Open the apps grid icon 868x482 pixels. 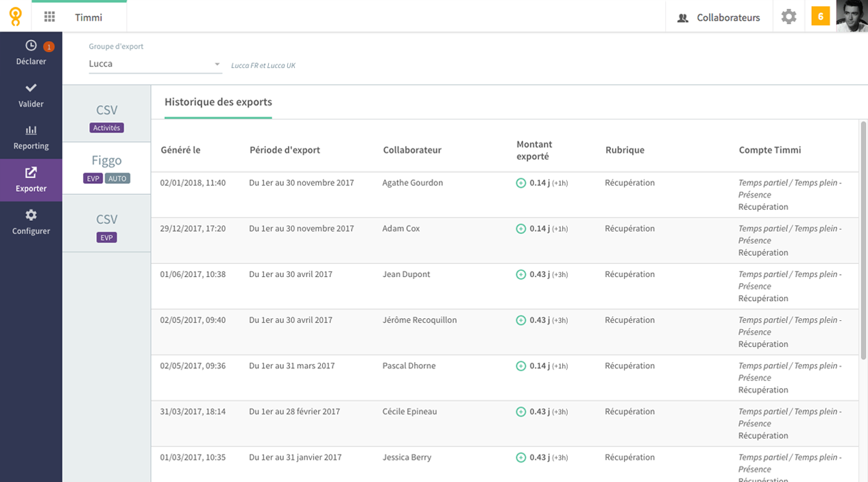point(49,17)
